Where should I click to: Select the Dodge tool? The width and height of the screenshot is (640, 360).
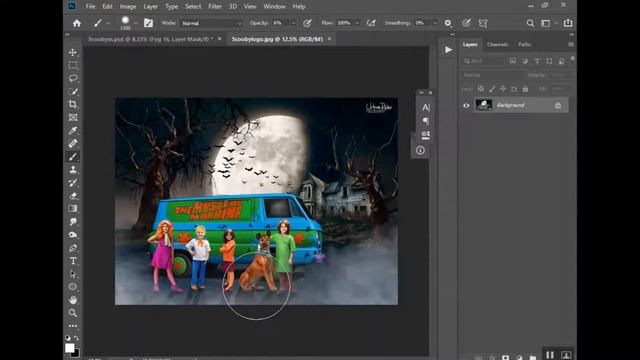coord(73,235)
